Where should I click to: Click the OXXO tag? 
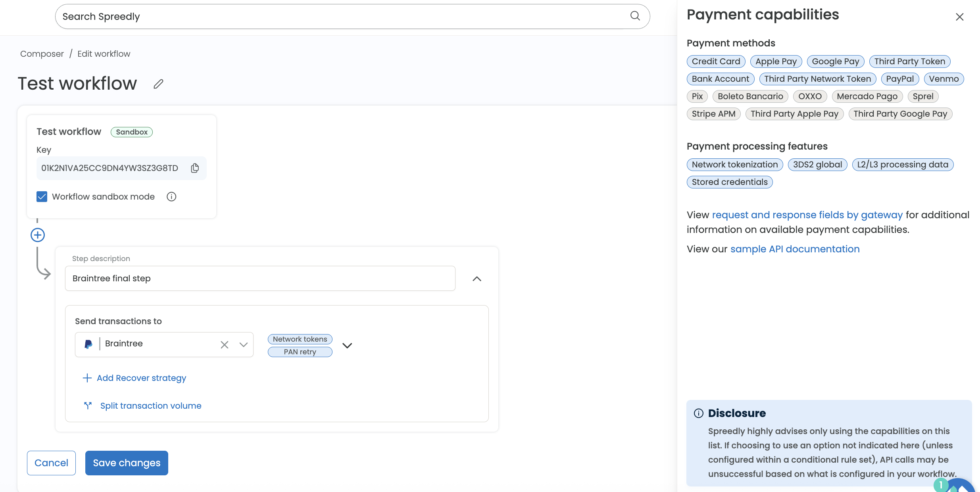tap(810, 96)
